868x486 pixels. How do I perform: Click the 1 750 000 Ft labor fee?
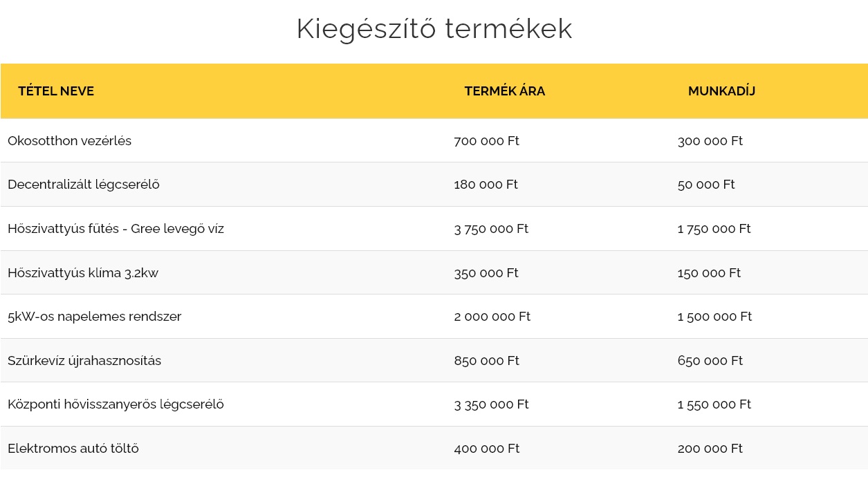[x=714, y=229]
